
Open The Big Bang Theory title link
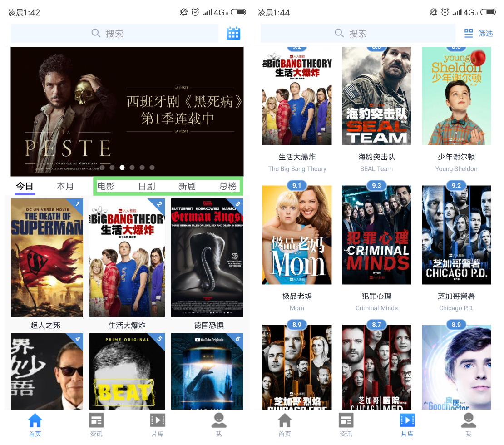297,168
